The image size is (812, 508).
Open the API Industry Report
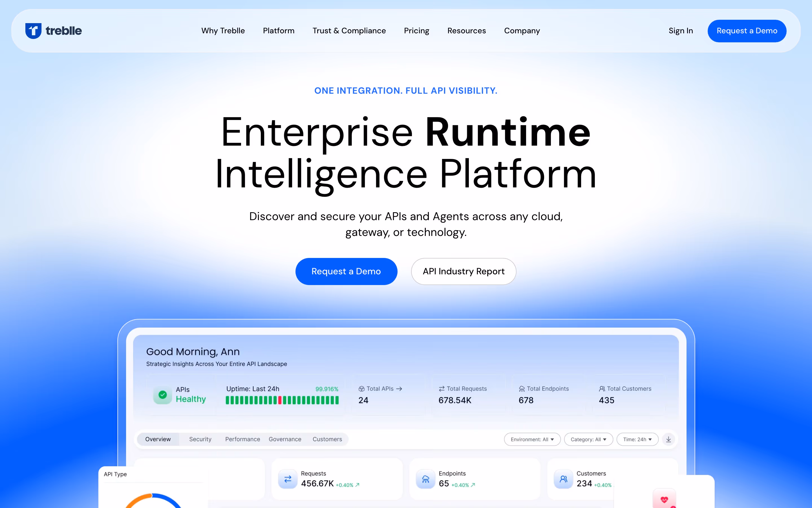coord(464,271)
